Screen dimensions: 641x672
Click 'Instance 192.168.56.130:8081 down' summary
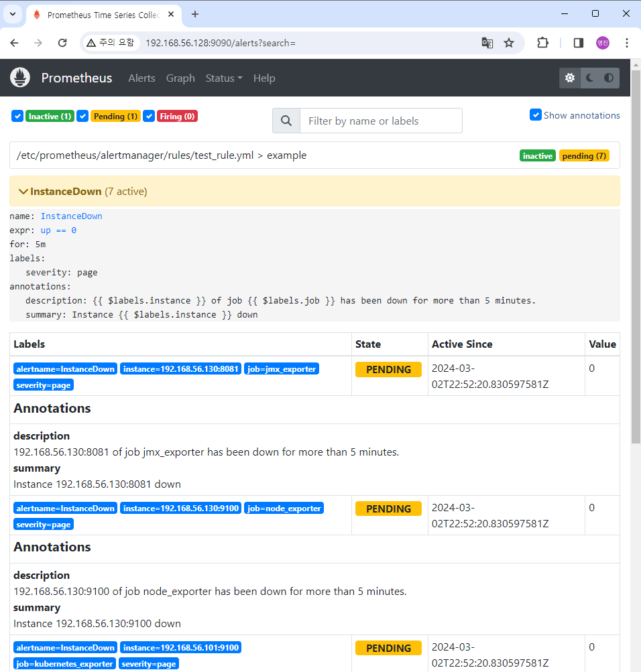click(x=97, y=484)
